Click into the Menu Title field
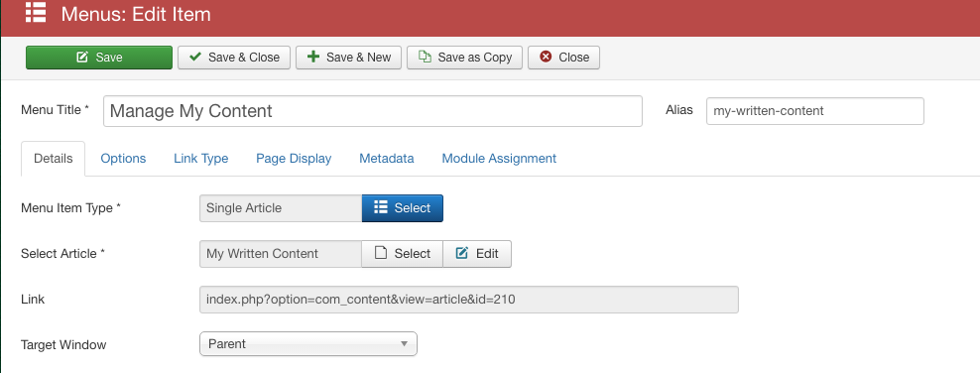Viewport: 980px width, 373px height. (373, 111)
